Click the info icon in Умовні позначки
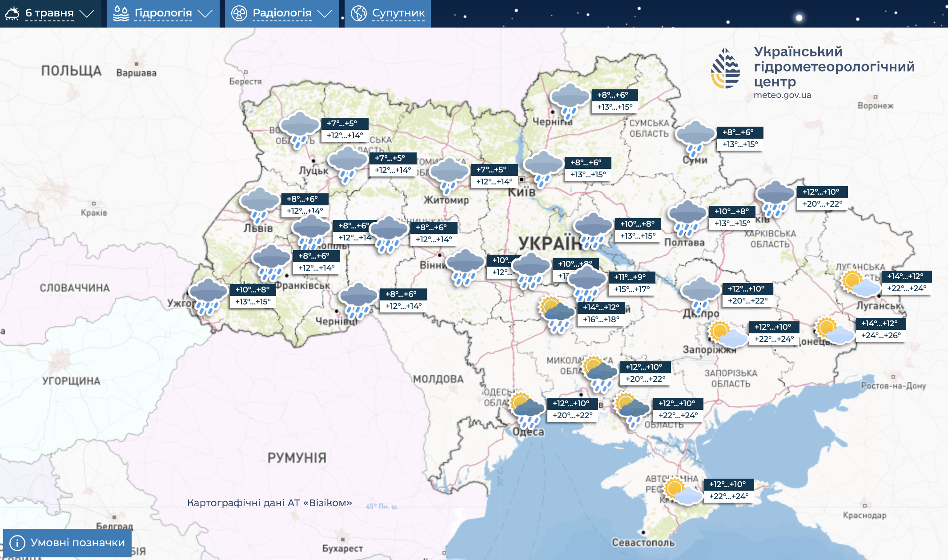 tap(17, 543)
